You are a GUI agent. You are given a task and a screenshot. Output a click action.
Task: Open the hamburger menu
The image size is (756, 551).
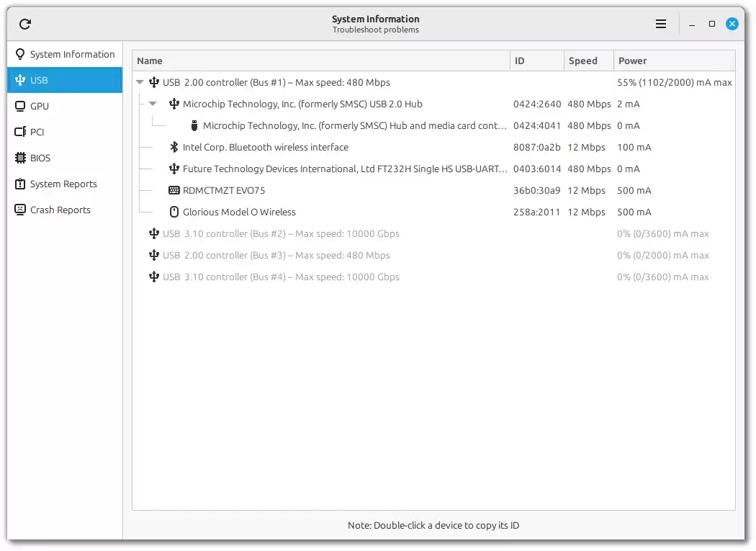tap(660, 23)
